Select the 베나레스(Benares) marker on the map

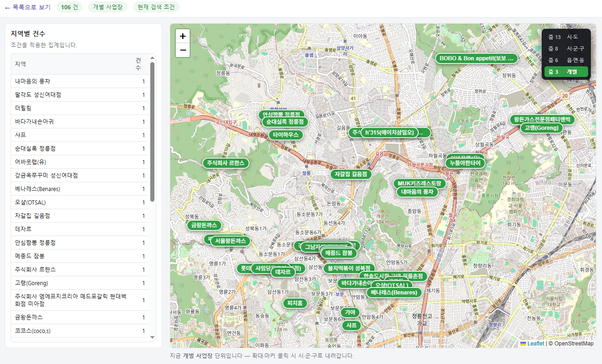click(394, 293)
